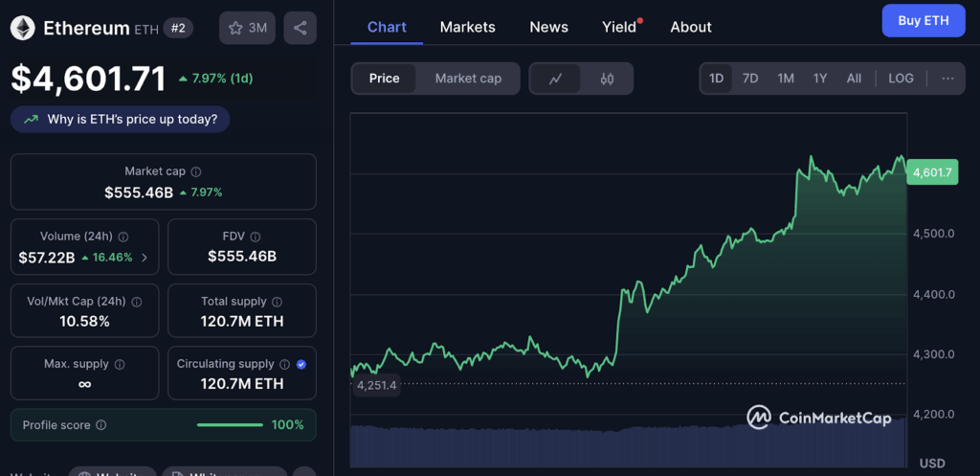Click the Profile score progress bar
This screenshot has height=476, width=980.
[230, 425]
